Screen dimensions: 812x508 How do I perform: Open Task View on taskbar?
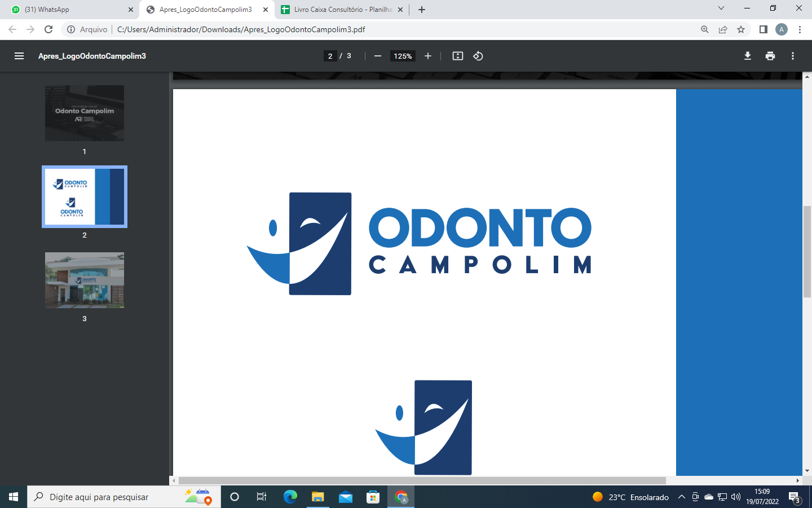pyautogui.click(x=262, y=497)
